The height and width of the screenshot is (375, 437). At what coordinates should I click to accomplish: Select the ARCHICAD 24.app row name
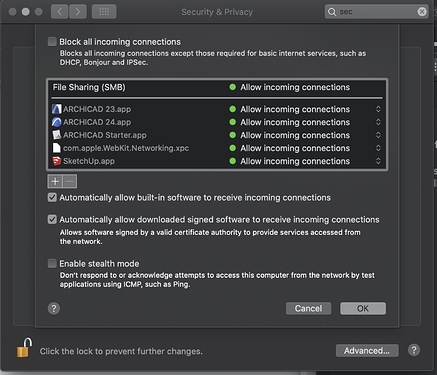97,122
